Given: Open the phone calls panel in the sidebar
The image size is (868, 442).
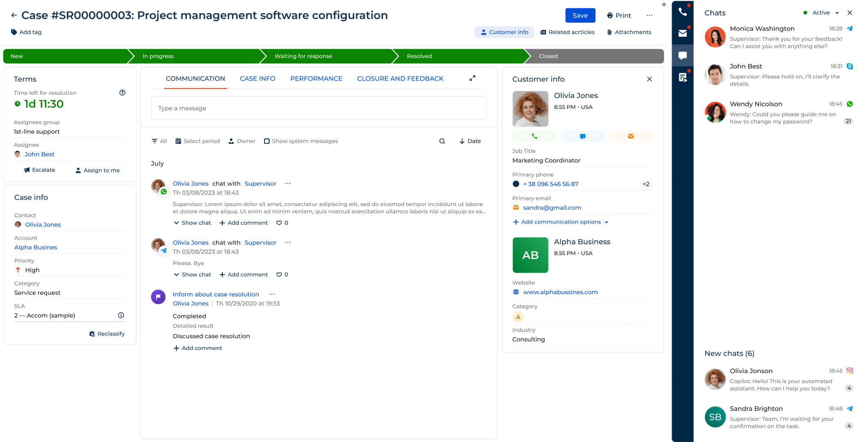Looking at the screenshot, I should (682, 12).
